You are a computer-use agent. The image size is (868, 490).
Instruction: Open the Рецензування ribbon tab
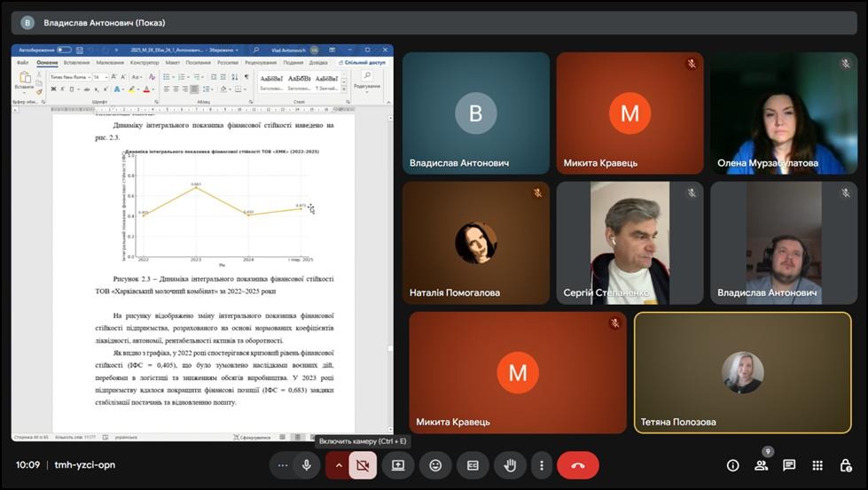pos(261,63)
